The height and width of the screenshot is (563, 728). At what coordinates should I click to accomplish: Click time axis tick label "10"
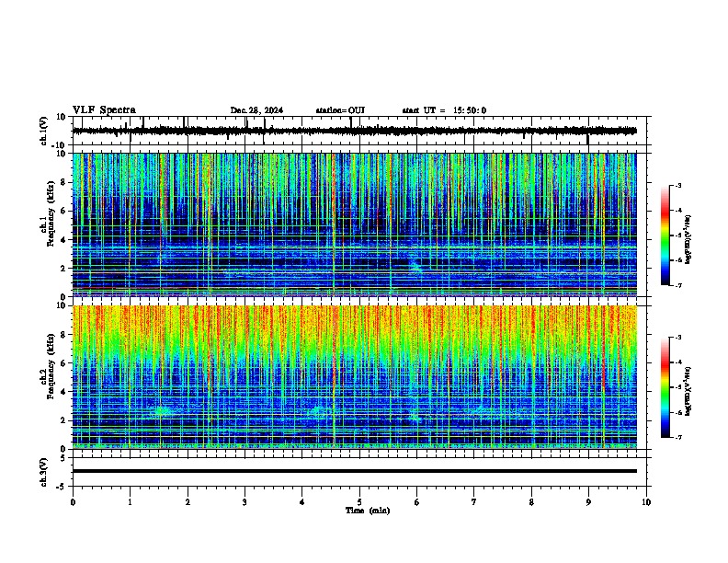pos(646,502)
